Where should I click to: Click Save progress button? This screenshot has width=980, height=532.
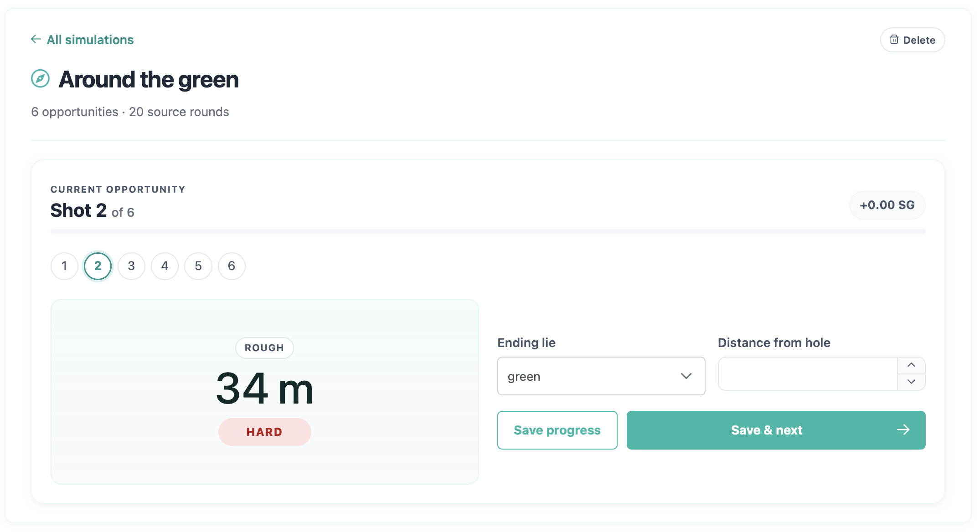[x=557, y=430]
